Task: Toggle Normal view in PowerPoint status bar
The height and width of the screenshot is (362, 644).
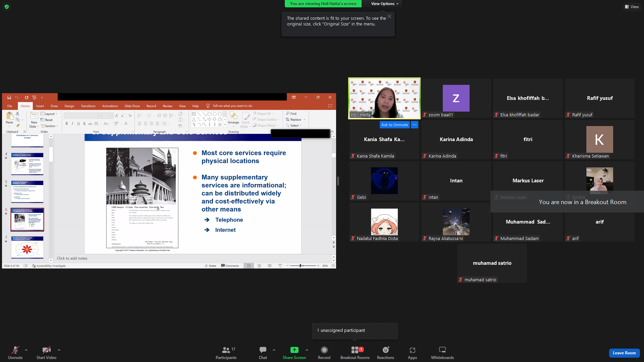Action: point(249,266)
